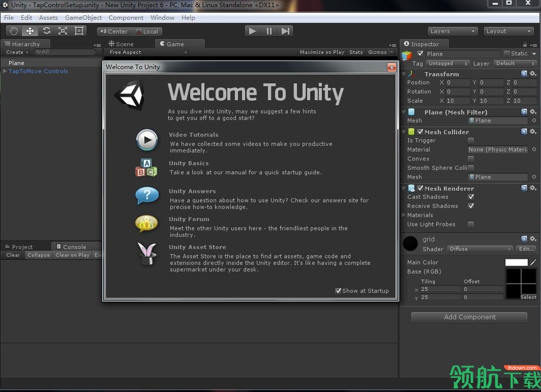The height and width of the screenshot is (392, 541).
Task: Enable Smooth Sphere Collisions checkbox
Action: (x=471, y=168)
